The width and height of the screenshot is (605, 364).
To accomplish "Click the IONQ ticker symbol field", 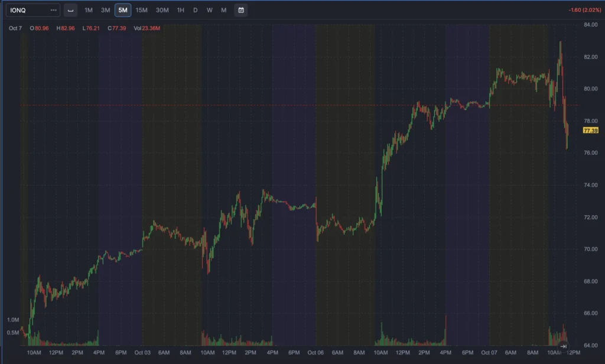I will pos(27,10).
